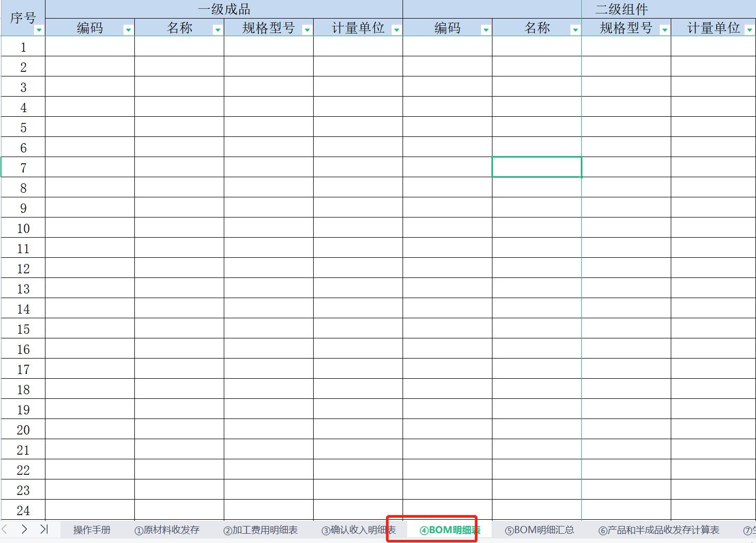Select the ④BOM明细表 sheet tab

(x=449, y=529)
